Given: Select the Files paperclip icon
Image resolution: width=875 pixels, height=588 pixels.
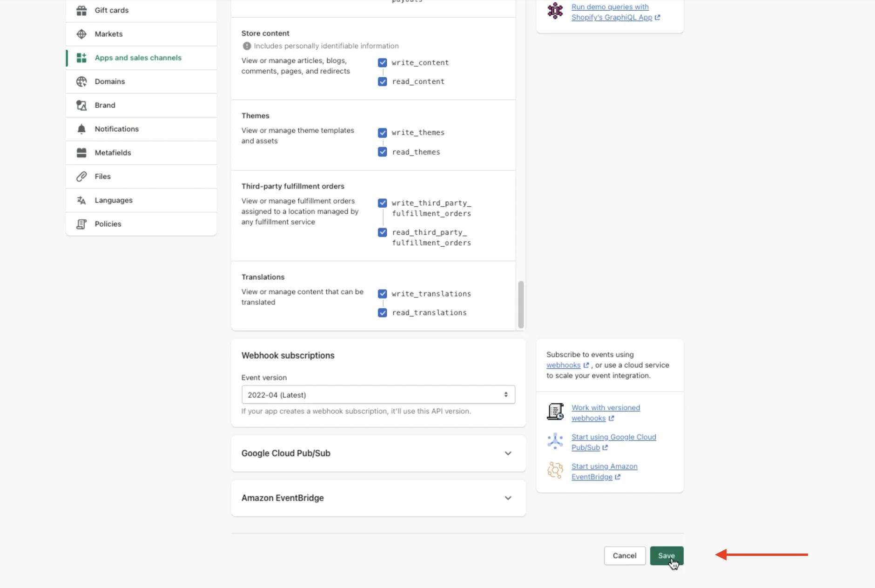Looking at the screenshot, I should click(81, 176).
